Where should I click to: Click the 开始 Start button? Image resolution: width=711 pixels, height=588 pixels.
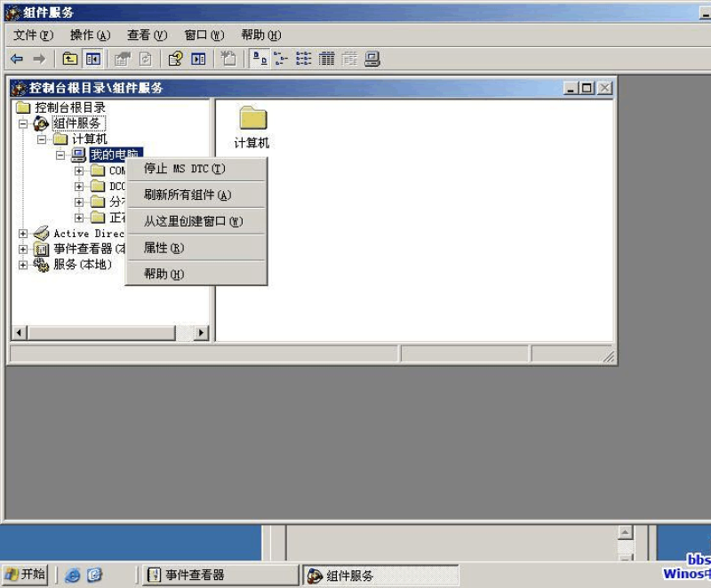[25, 575]
